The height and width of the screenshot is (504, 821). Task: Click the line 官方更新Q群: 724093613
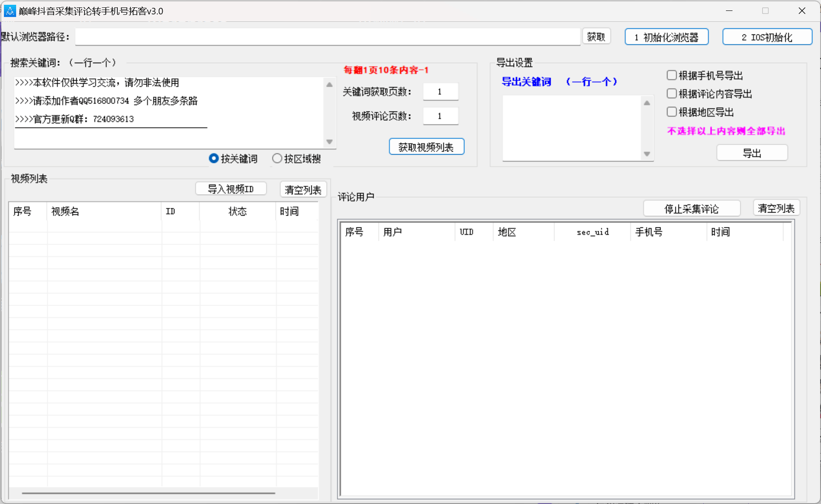pyautogui.click(x=75, y=119)
